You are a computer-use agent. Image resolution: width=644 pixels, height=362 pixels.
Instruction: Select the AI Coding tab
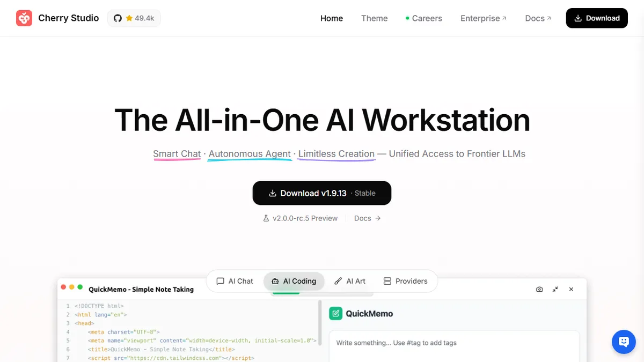294,281
